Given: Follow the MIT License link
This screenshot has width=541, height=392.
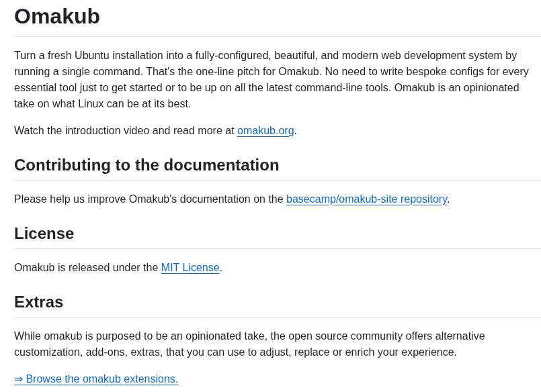Looking at the screenshot, I should (x=190, y=268).
